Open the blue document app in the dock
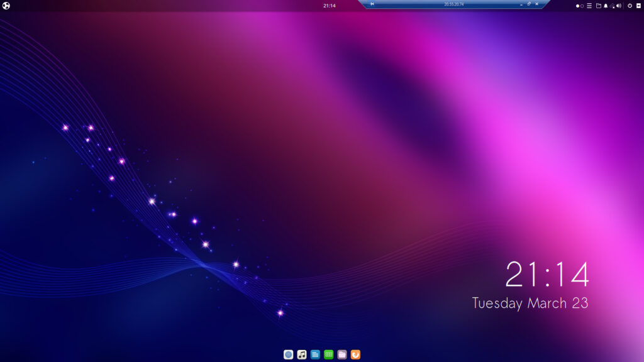This screenshot has height=362, width=644. [x=314, y=354]
